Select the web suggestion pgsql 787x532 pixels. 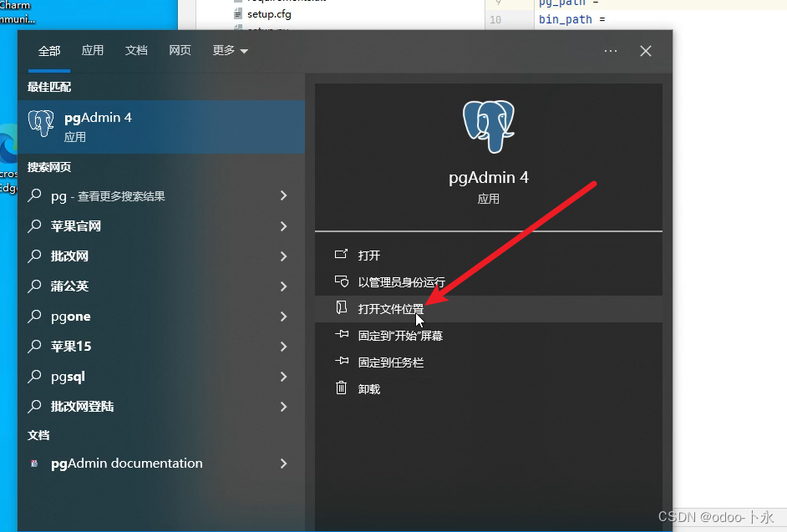(161, 377)
